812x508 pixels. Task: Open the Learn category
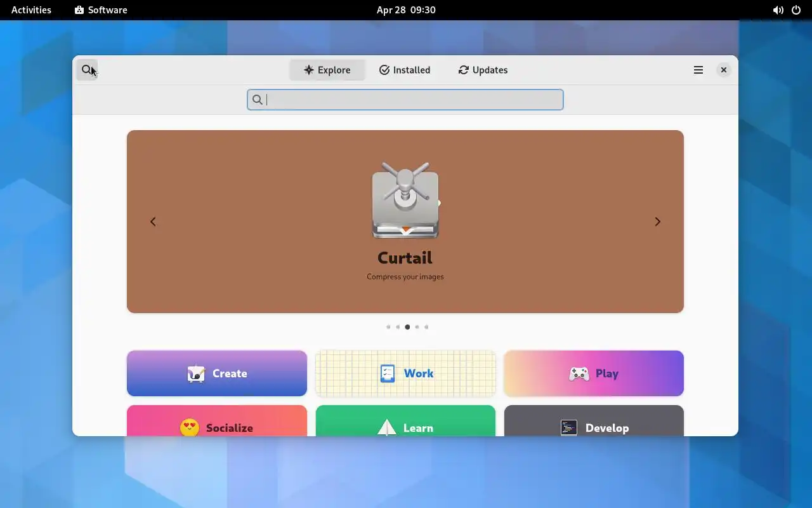click(405, 421)
